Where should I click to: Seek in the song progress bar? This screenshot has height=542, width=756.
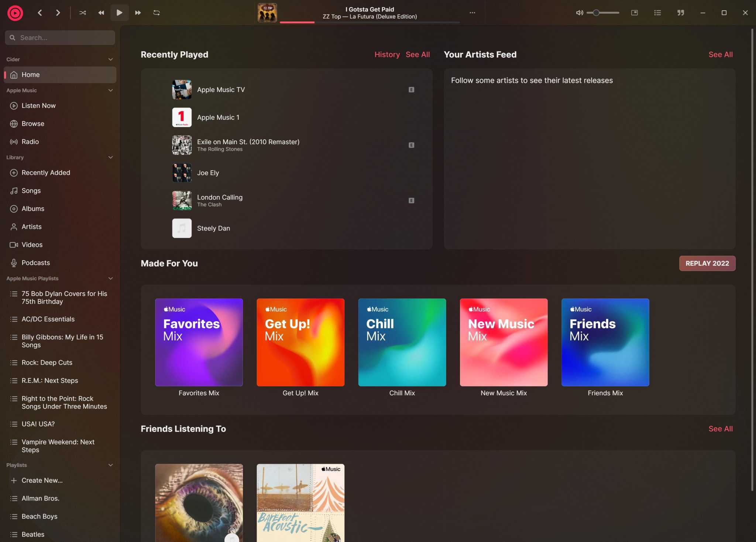point(370,23)
